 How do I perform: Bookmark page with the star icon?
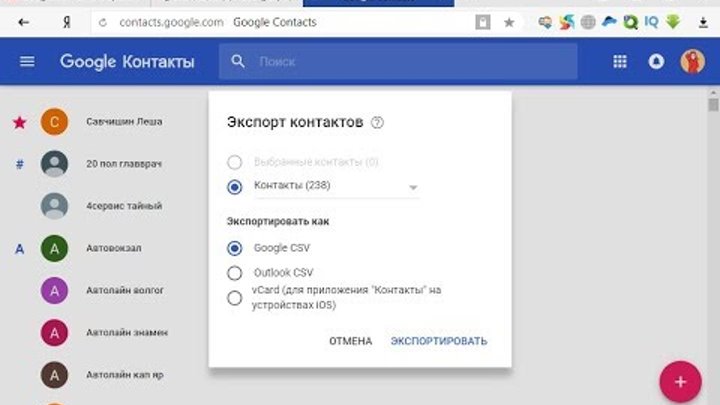[x=509, y=21]
